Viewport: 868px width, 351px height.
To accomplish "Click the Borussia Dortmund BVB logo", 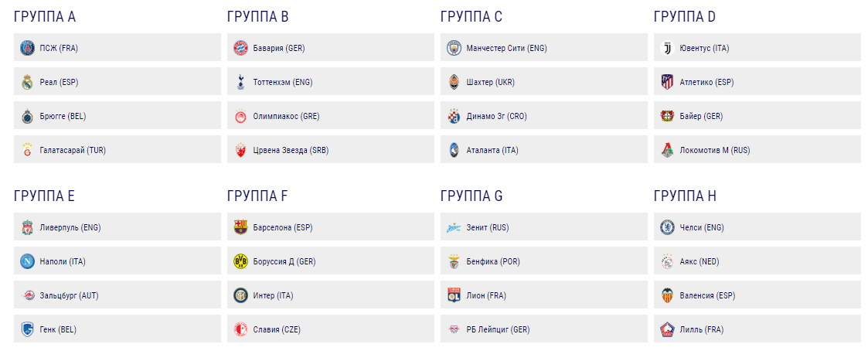I will click(240, 261).
